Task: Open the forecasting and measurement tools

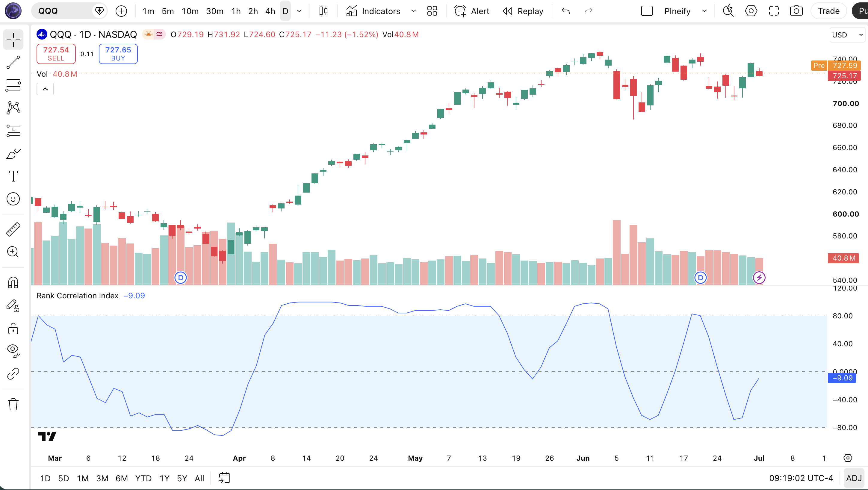Action: pos(13,130)
